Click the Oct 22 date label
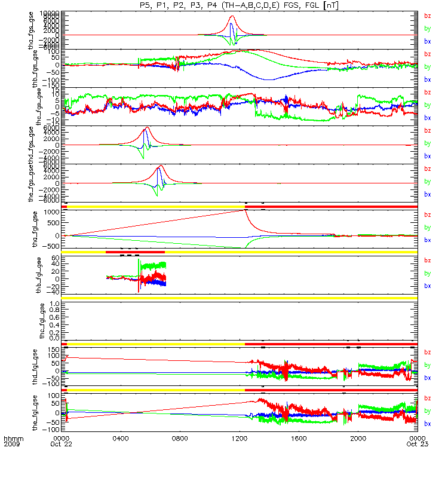Screen dimensions: 448x478 click(x=62, y=444)
